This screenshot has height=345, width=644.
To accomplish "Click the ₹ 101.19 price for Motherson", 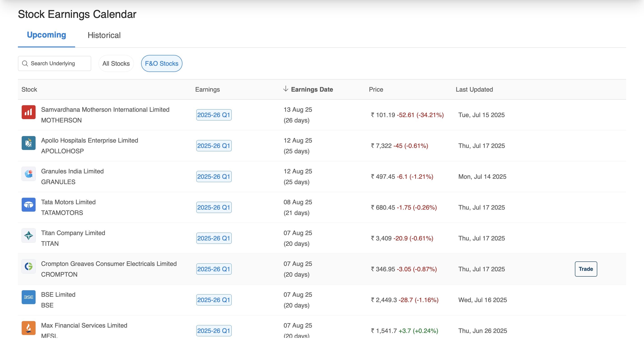I will (383, 115).
